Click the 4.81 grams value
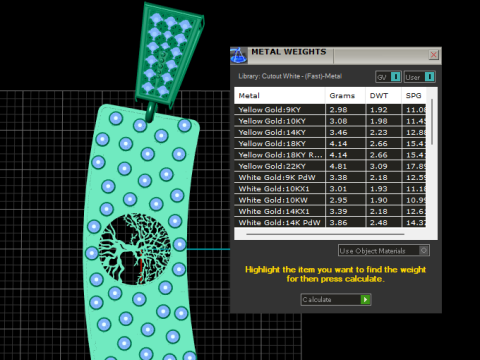The height and width of the screenshot is (360, 480). tap(338, 166)
